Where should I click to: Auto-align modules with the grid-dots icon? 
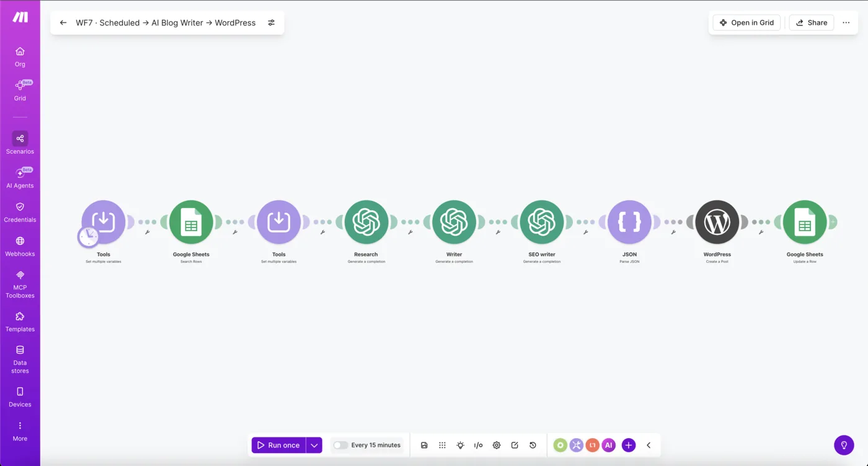pyautogui.click(x=442, y=445)
